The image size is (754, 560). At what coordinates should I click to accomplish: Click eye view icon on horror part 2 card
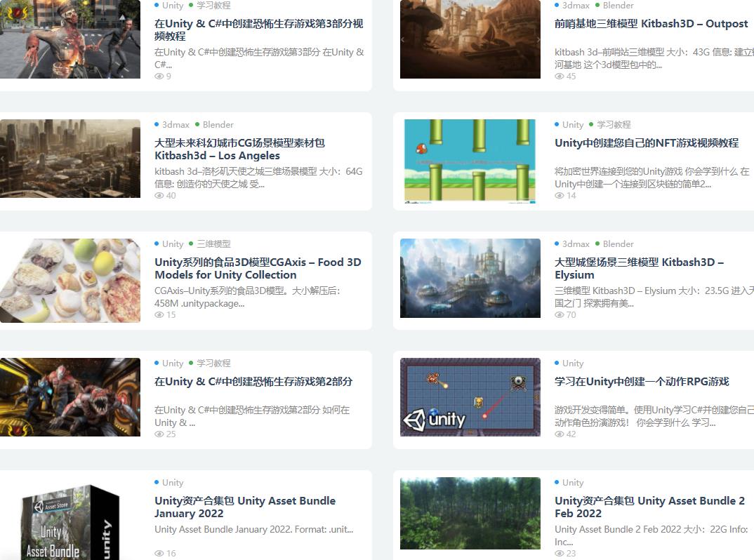click(x=159, y=434)
